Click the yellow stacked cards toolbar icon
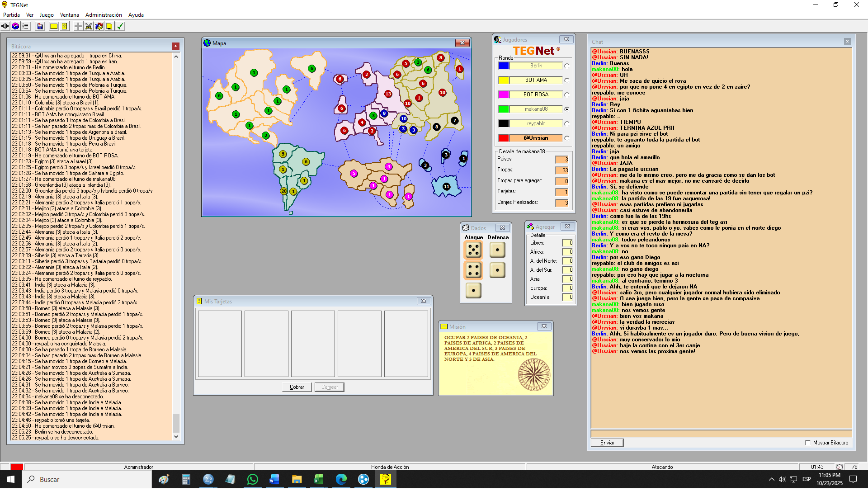The height and width of the screenshot is (491, 868). (x=109, y=26)
